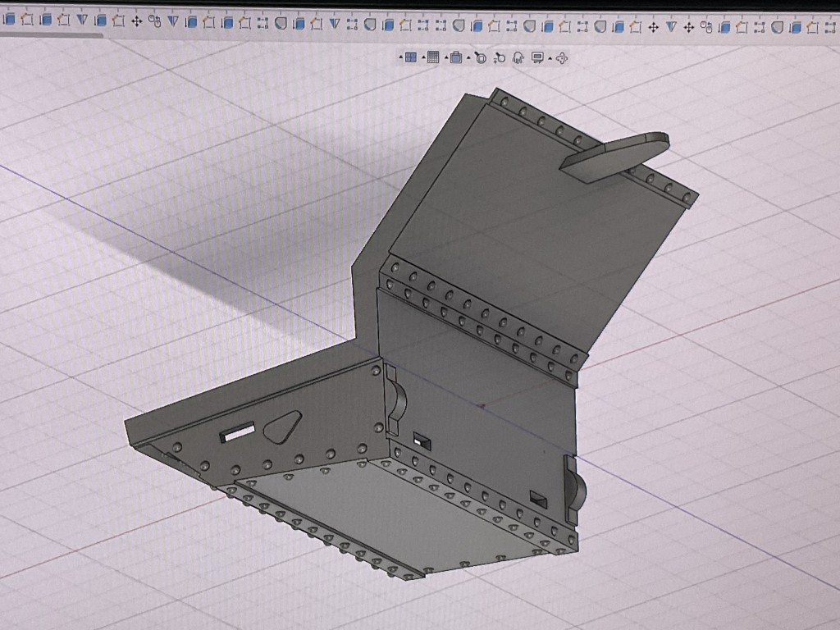Select the last Move feature in timeline
Screen dimensions: 840x630
point(688,26)
